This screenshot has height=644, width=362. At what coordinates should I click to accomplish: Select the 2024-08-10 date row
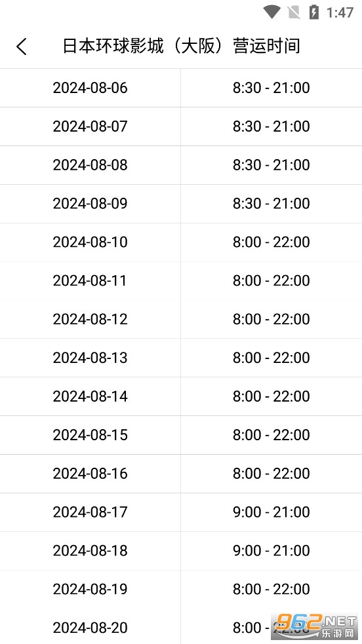[x=181, y=242]
